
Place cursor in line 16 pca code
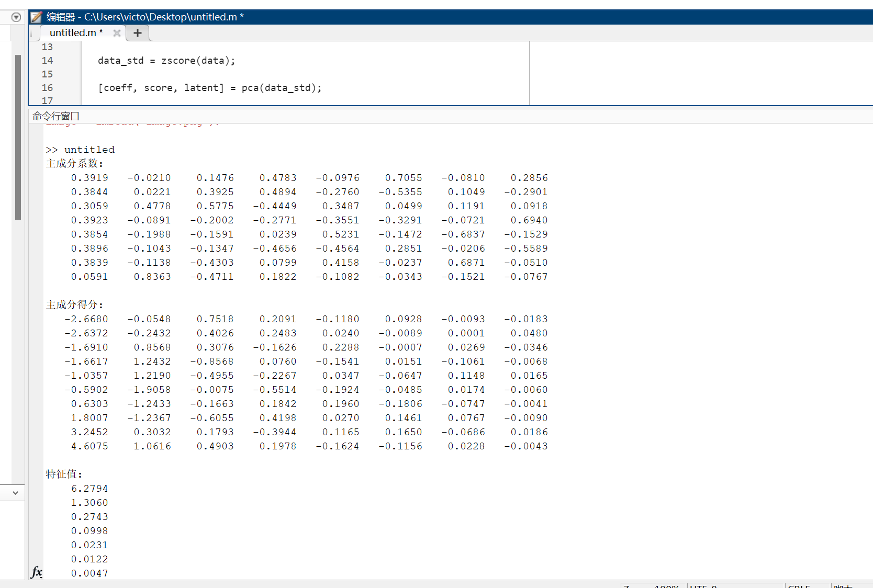click(209, 88)
